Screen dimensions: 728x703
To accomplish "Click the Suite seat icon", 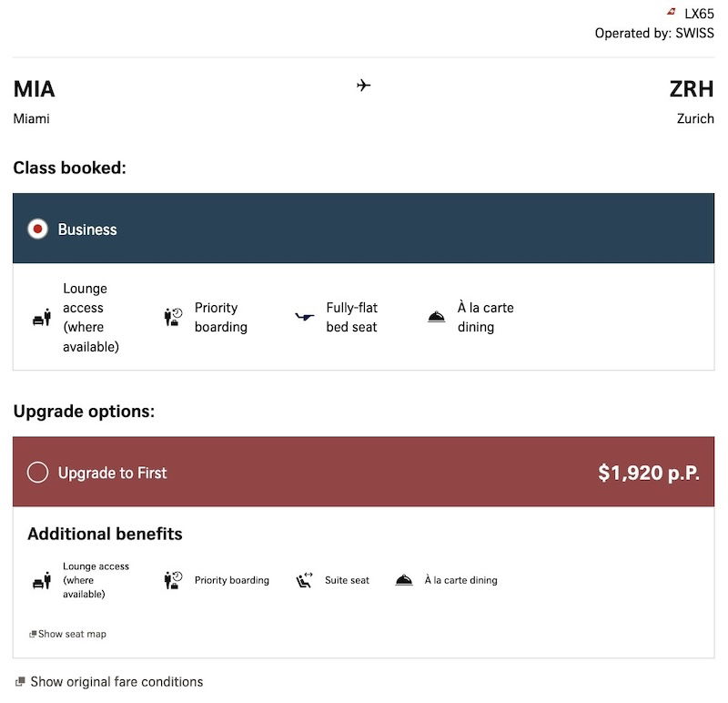I will (x=305, y=580).
